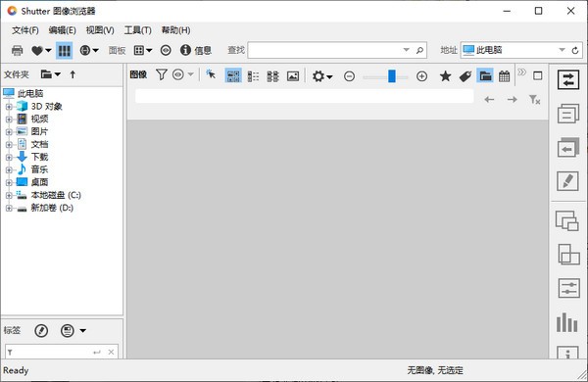Expand the 3D 对象 tree node

pos(9,107)
